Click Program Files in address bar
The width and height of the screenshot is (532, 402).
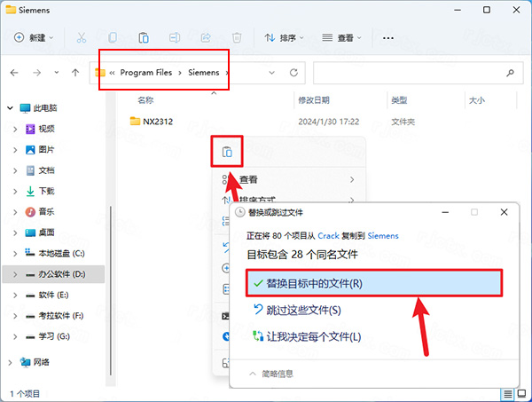146,72
